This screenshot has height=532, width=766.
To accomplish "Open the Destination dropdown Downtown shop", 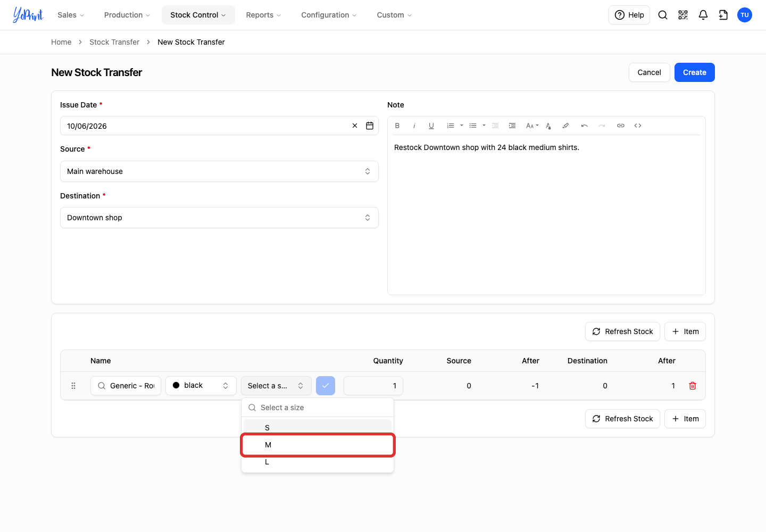I will [219, 218].
